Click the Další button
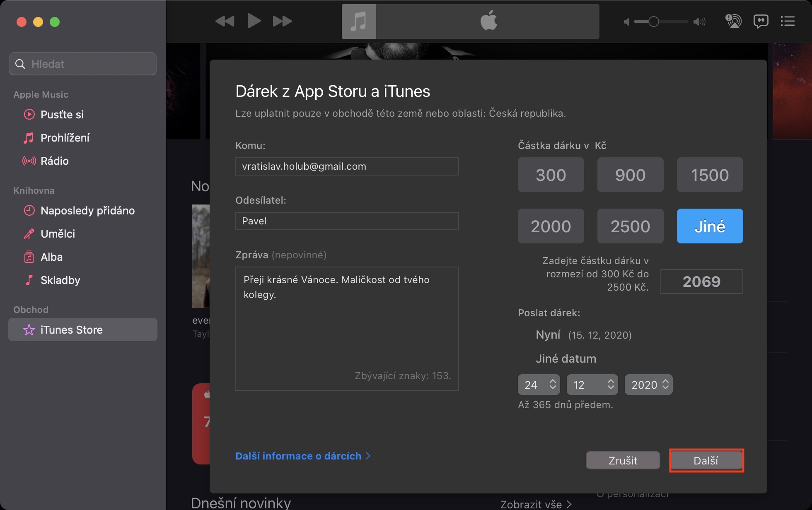 coord(706,461)
